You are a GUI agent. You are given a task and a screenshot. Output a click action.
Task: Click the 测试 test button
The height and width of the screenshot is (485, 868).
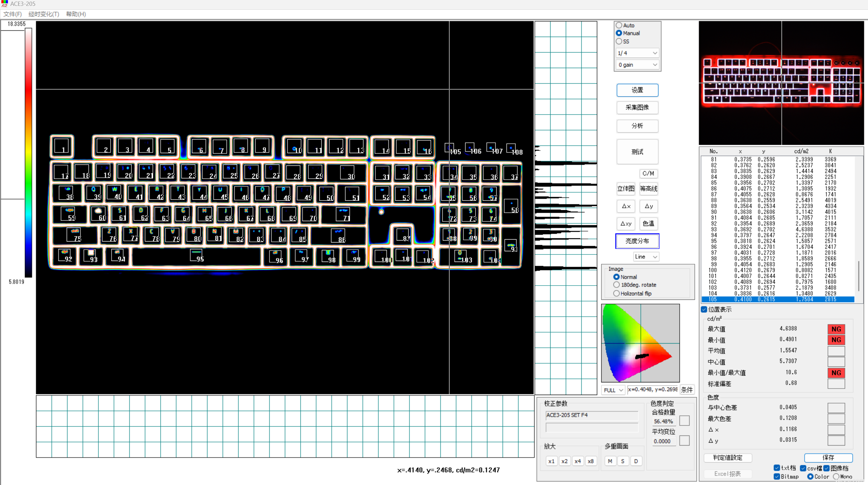[x=637, y=152]
